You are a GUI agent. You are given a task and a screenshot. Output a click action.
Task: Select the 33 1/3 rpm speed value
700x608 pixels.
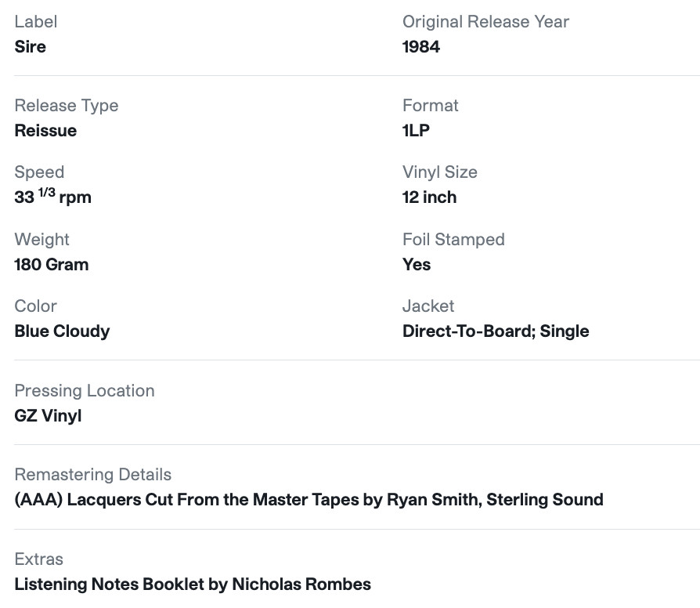pos(52,197)
